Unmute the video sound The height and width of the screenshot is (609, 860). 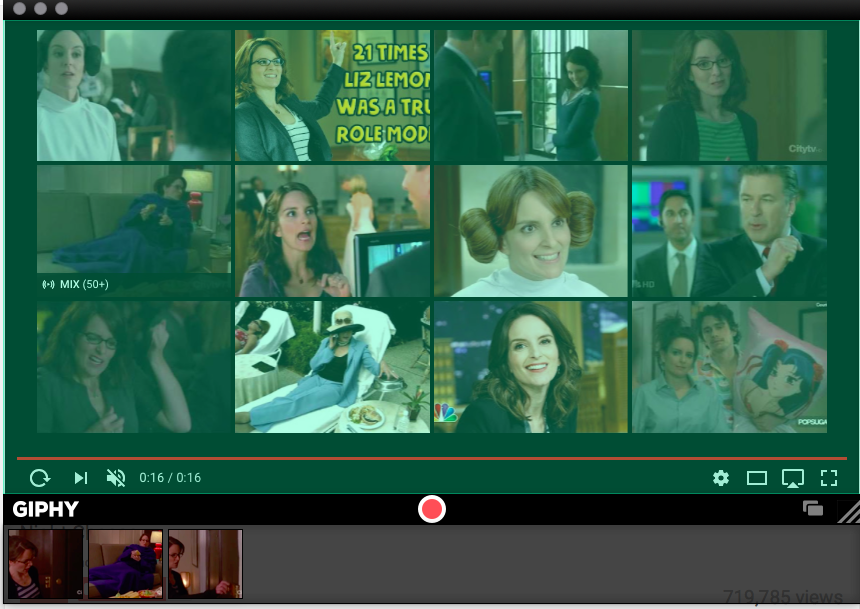tap(116, 478)
